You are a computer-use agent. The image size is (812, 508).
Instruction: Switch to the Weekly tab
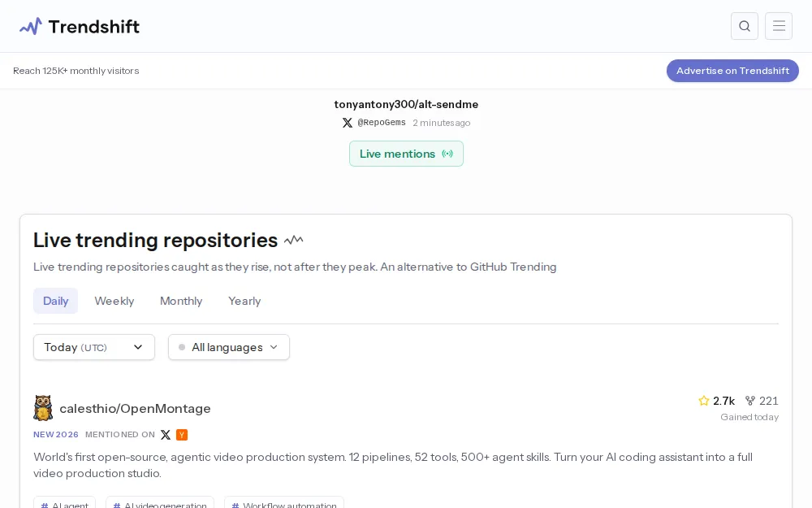(114, 301)
